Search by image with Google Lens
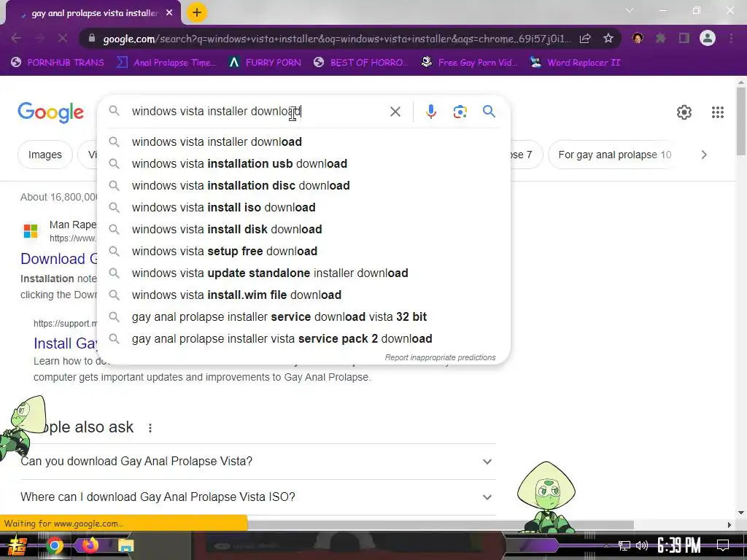 point(460,112)
